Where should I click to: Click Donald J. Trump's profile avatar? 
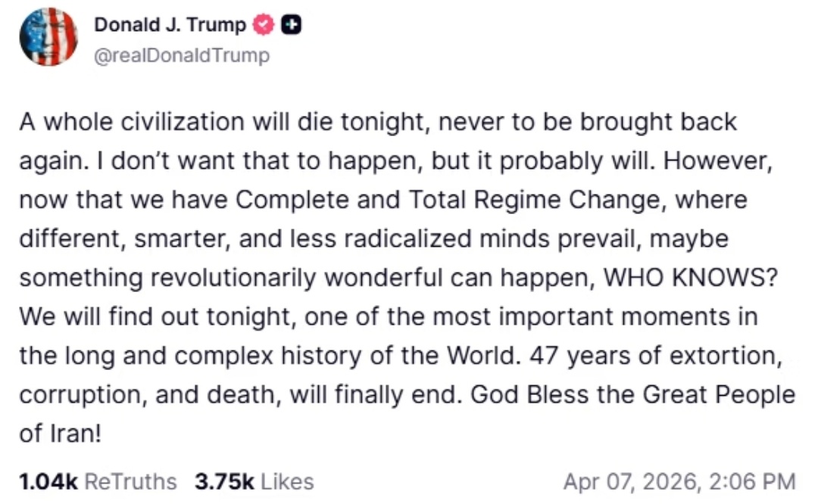[48, 36]
